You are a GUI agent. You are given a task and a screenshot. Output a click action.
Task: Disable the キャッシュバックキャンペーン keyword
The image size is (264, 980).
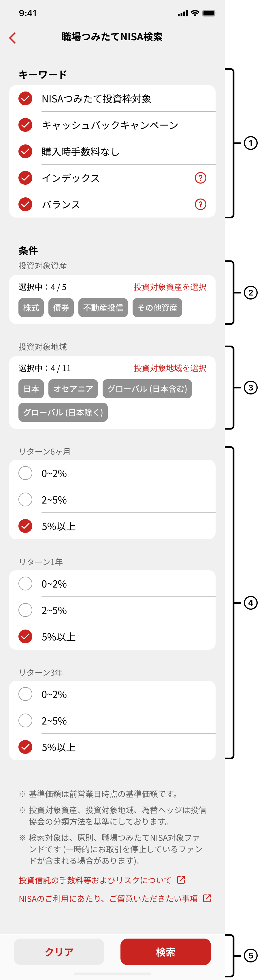[x=24, y=124]
